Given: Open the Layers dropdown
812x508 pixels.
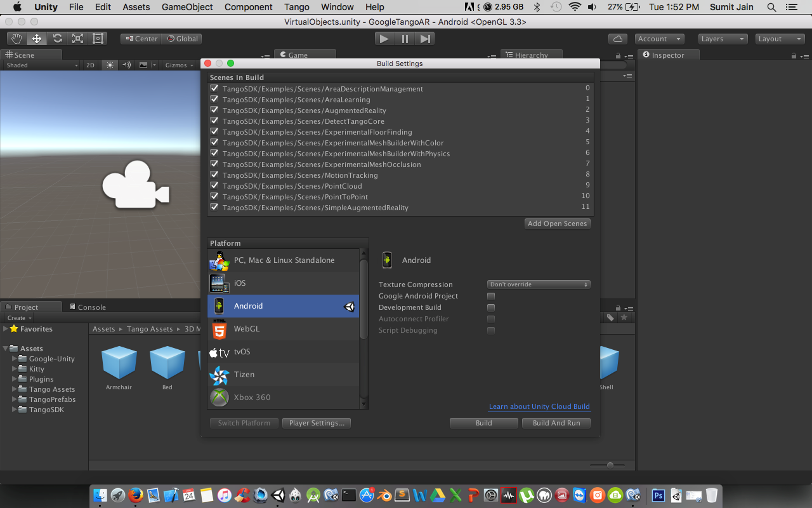Looking at the screenshot, I should [x=723, y=39].
